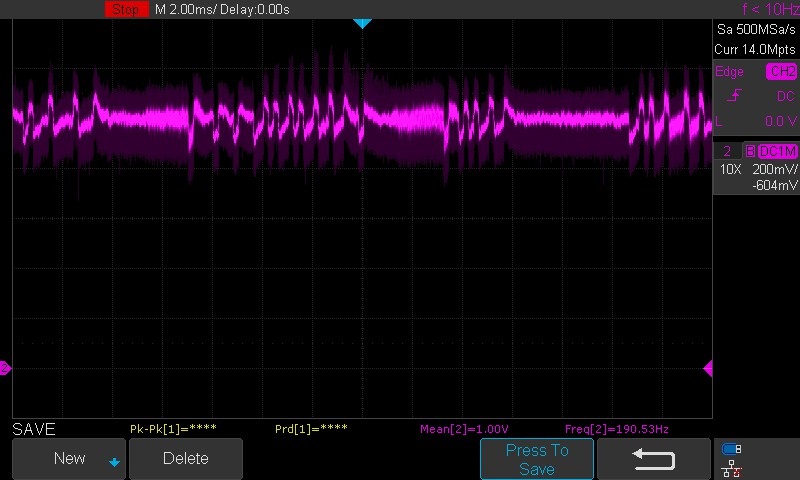Viewport: 800px width, 480px height.
Task: Click the channel 2 ground level marker on left
Action: [x=5, y=368]
